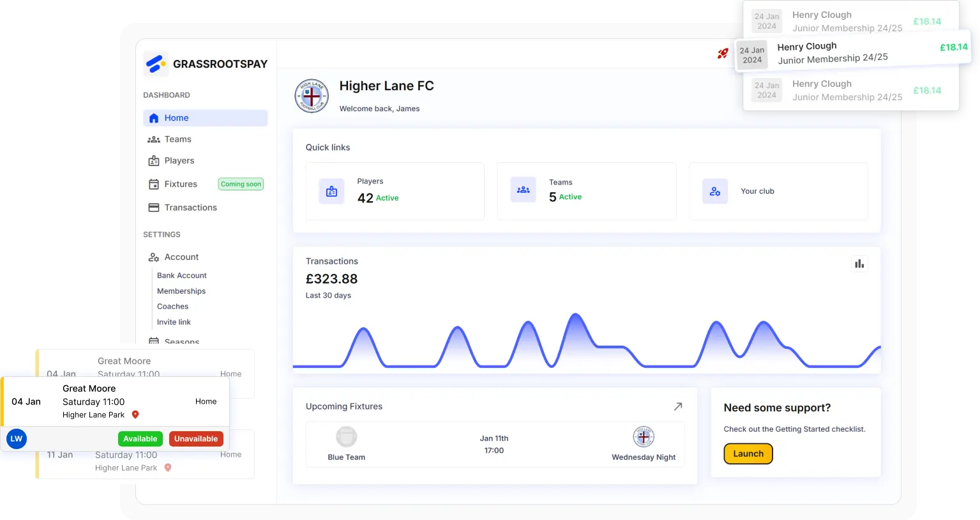Viewport: 980px width, 520px height.
Task: Click the Home icon in the sidebar
Action: point(154,118)
